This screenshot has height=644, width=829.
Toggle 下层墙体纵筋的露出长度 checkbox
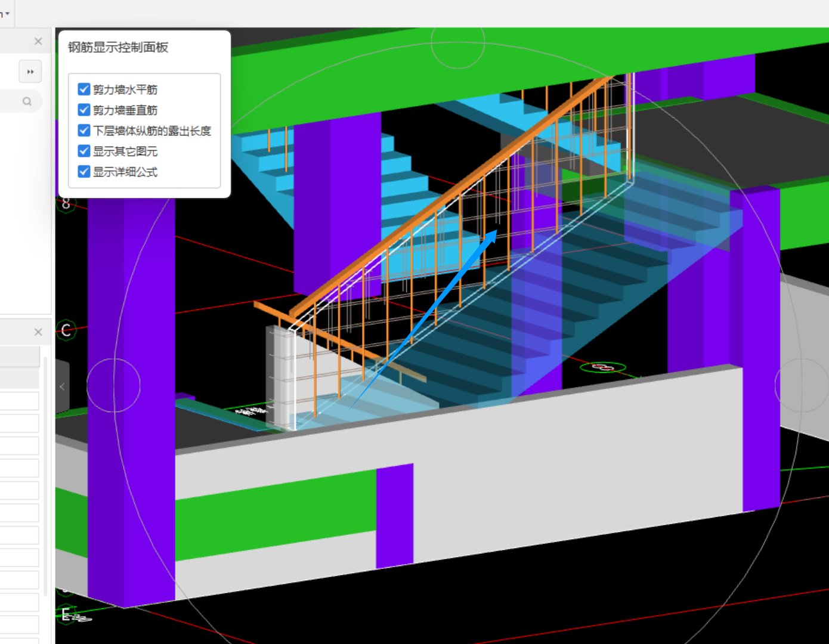(x=84, y=131)
